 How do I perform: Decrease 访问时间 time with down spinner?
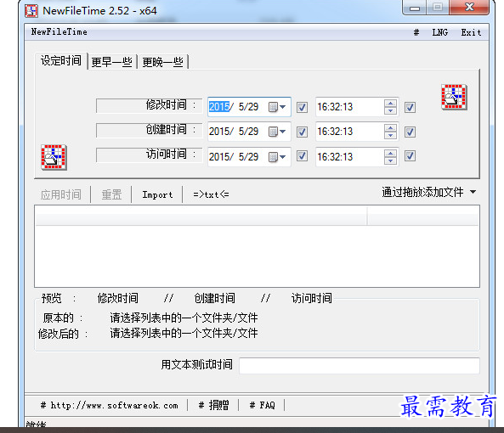pyautogui.click(x=390, y=160)
